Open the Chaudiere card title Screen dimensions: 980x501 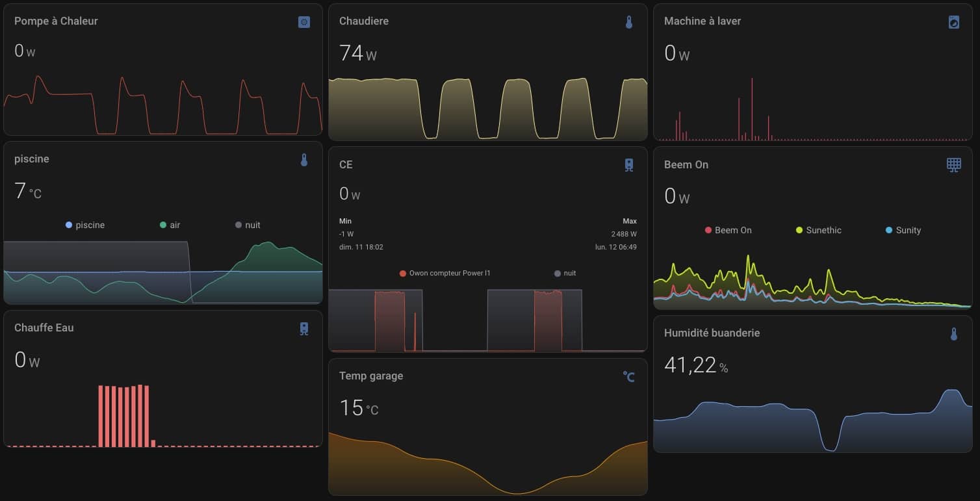pos(364,21)
